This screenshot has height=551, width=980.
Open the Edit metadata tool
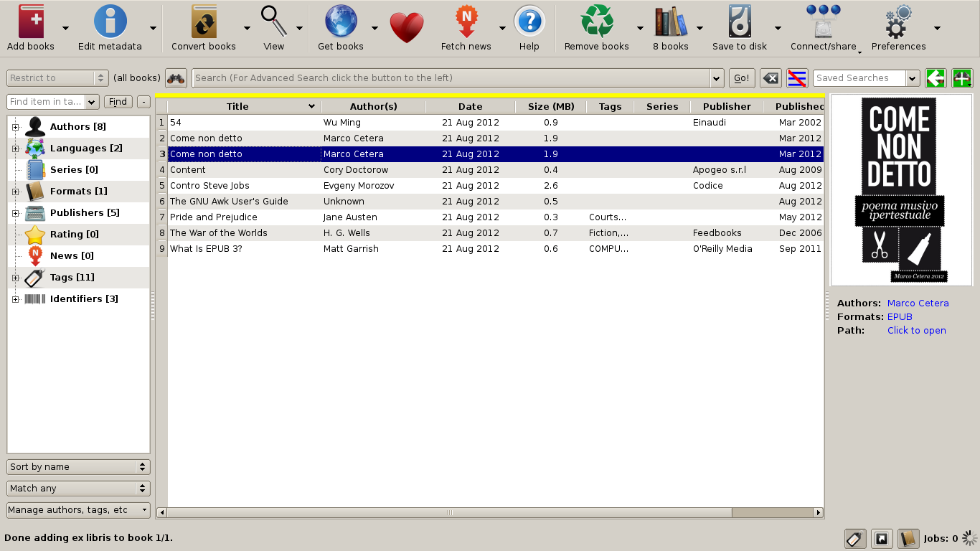[x=110, y=22]
